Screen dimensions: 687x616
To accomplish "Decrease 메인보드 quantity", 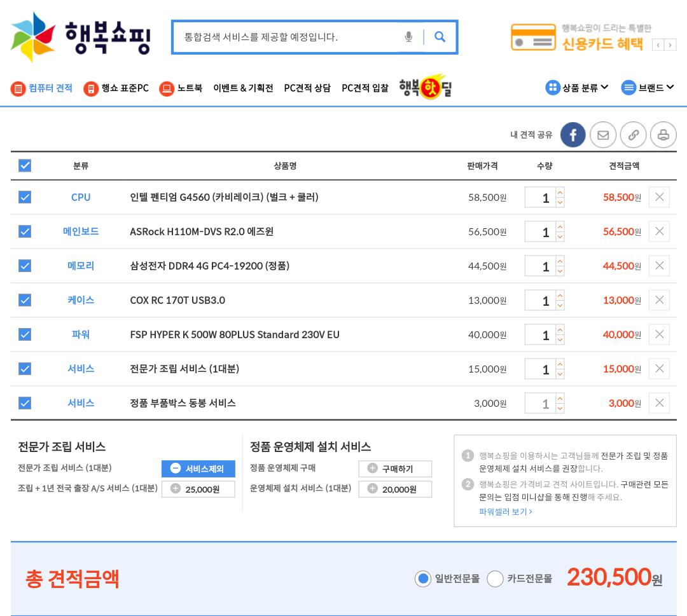I will coord(560,237).
